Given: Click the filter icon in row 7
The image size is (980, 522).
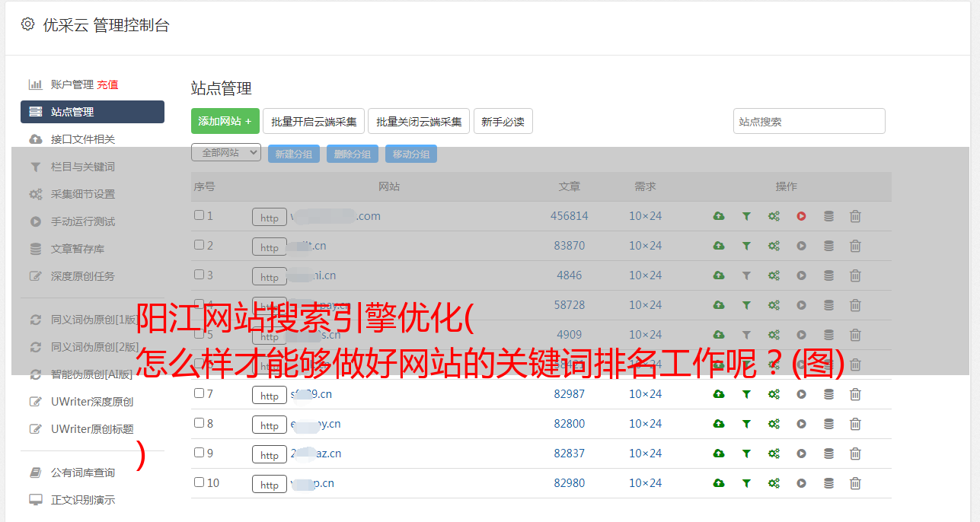Looking at the screenshot, I should tap(746, 394).
